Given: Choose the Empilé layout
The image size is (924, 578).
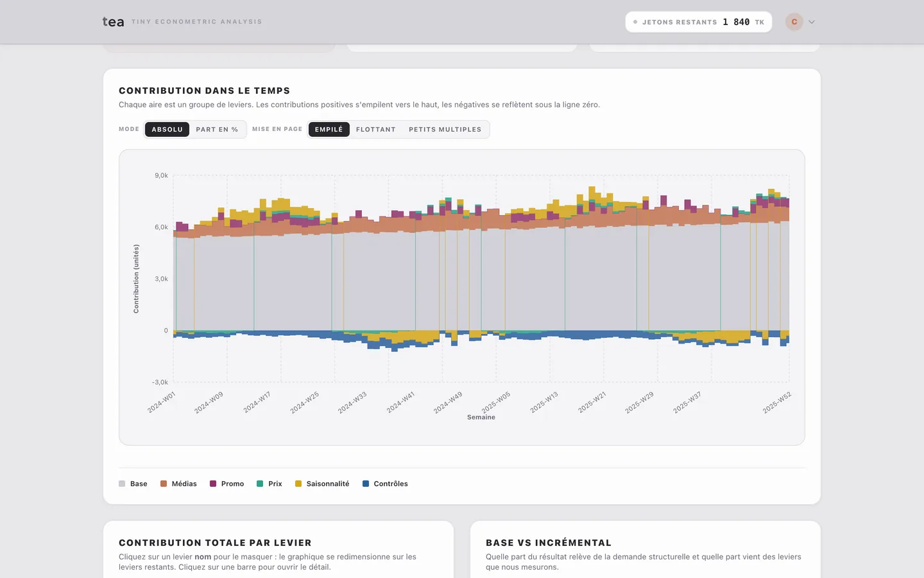Looking at the screenshot, I should pyautogui.click(x=329, y=129).
